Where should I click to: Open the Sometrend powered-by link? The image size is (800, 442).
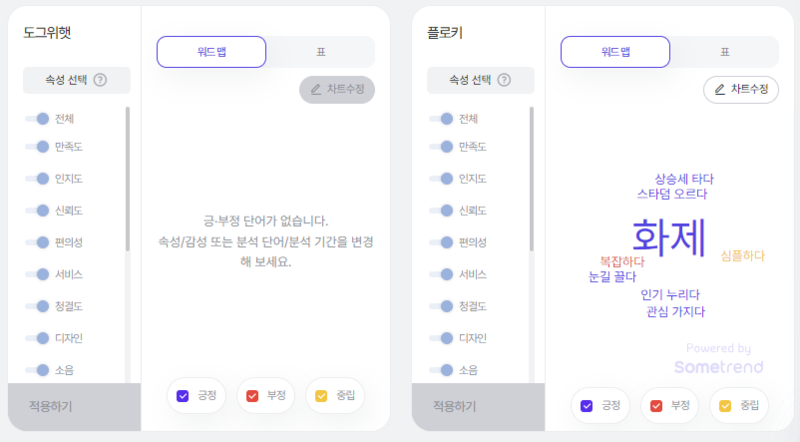718,359
